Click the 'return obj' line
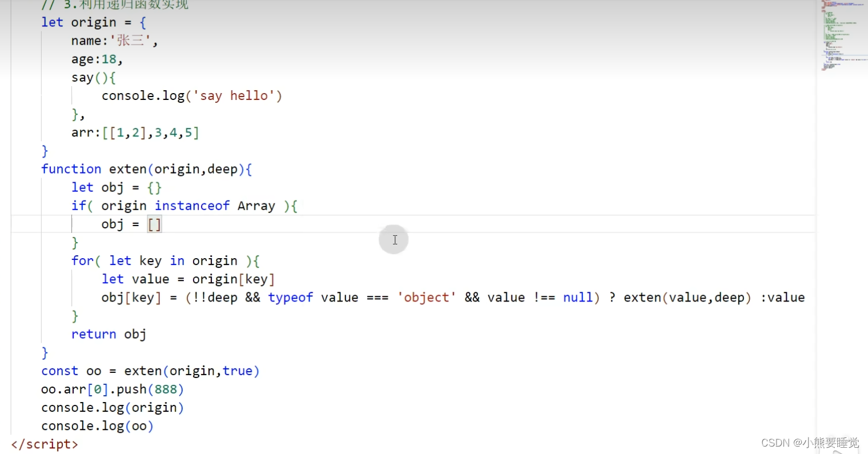The image size is (868, 454). [108, 334]
